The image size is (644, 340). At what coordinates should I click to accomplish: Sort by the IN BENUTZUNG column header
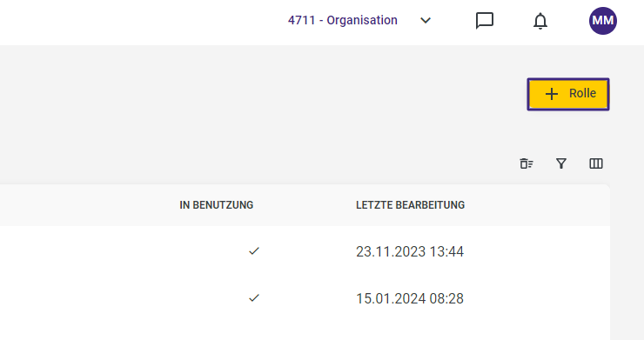(216, 205)
